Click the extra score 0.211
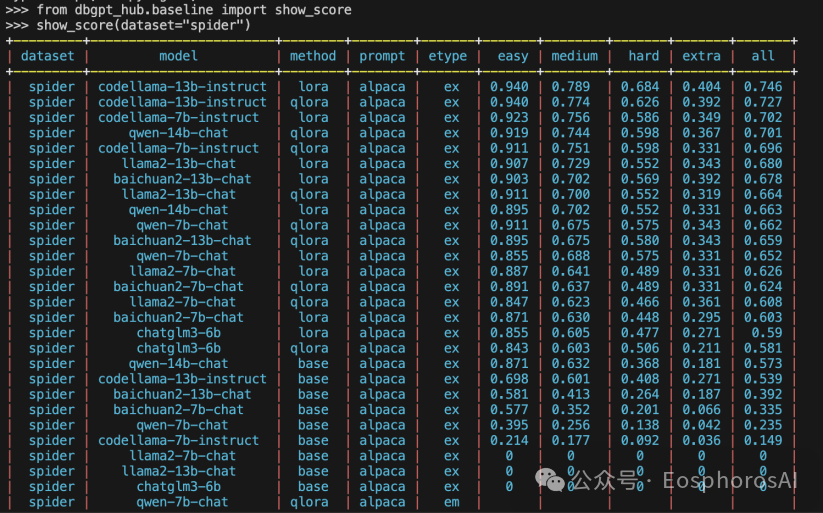Viewport: 823px width, 513px height. 701,348
